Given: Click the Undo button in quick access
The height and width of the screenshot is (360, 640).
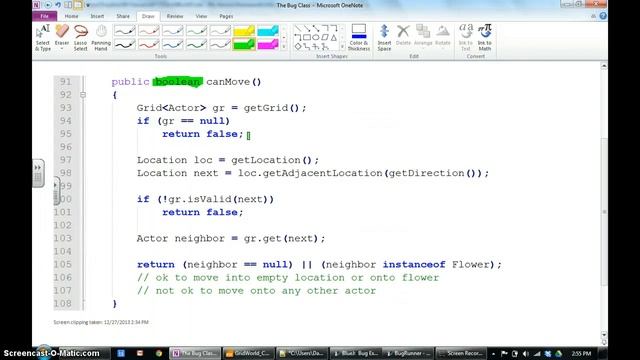Looking at the screenshot, I should point(58,5).
